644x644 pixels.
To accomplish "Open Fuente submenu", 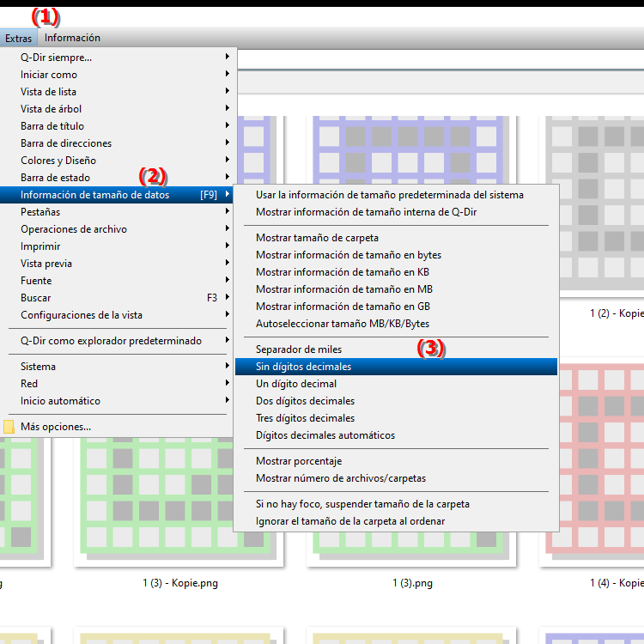I will click(118, 281).
